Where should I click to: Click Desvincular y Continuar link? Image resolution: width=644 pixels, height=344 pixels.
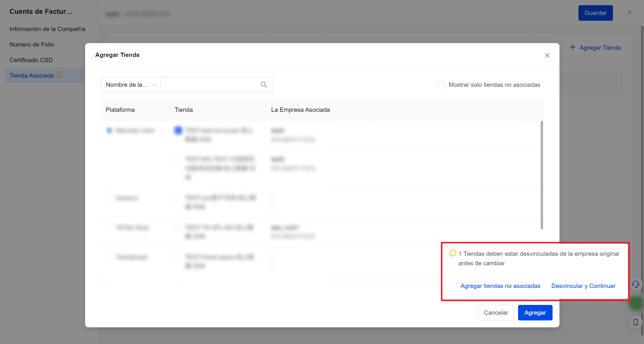[583, 286]
